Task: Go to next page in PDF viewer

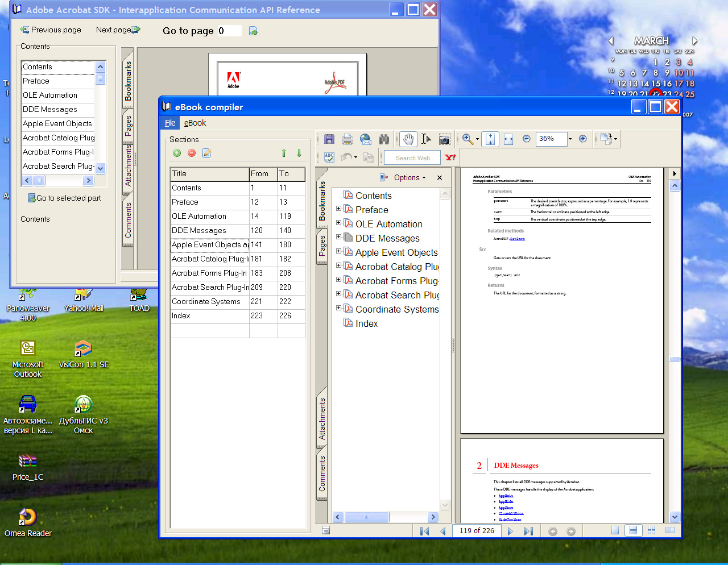Action: (510, 531)
